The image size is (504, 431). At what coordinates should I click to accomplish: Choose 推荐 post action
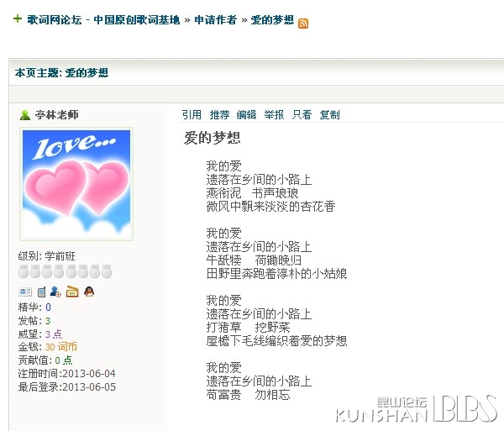click(219, 114)
